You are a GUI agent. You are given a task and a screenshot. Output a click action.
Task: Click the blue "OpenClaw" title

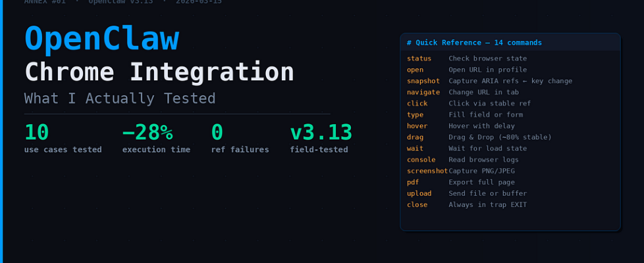(101, 39)
